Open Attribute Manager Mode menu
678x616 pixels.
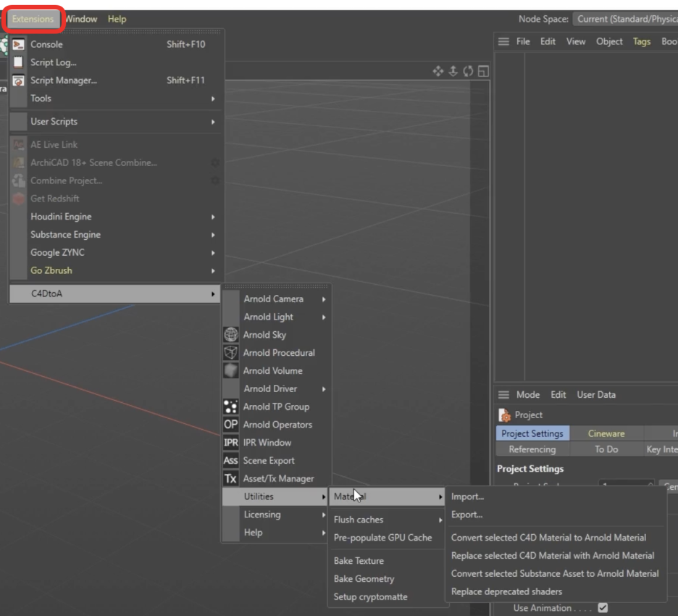coord(528,394)
